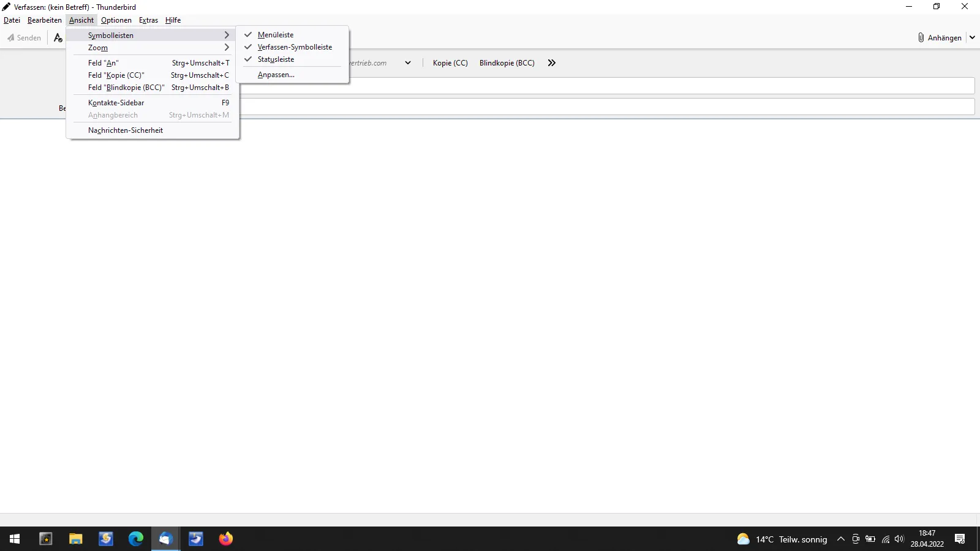
Task: Launch Firefox from the taskbar
Action: click(226, 539)
